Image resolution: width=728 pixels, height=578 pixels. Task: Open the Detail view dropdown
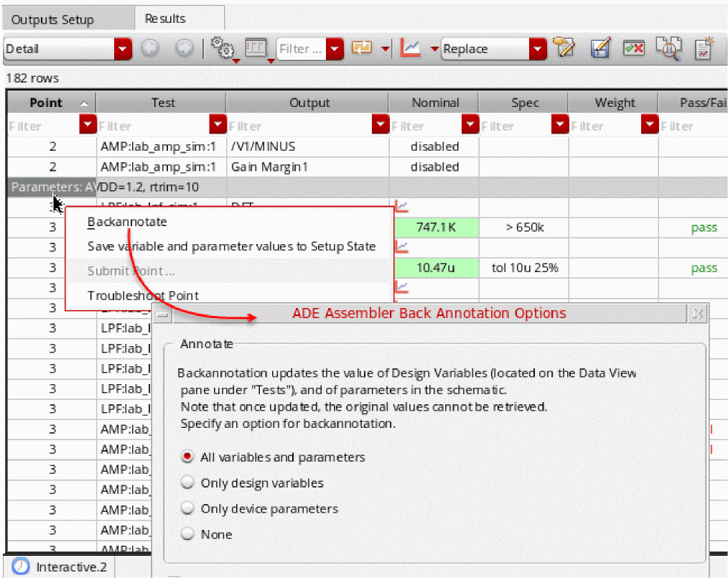123,49
